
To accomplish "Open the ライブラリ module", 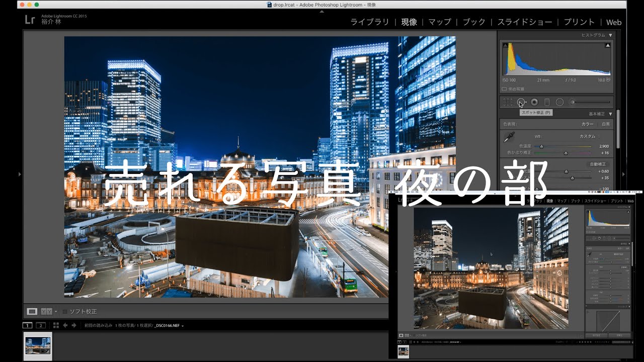I will click(369, 22).
